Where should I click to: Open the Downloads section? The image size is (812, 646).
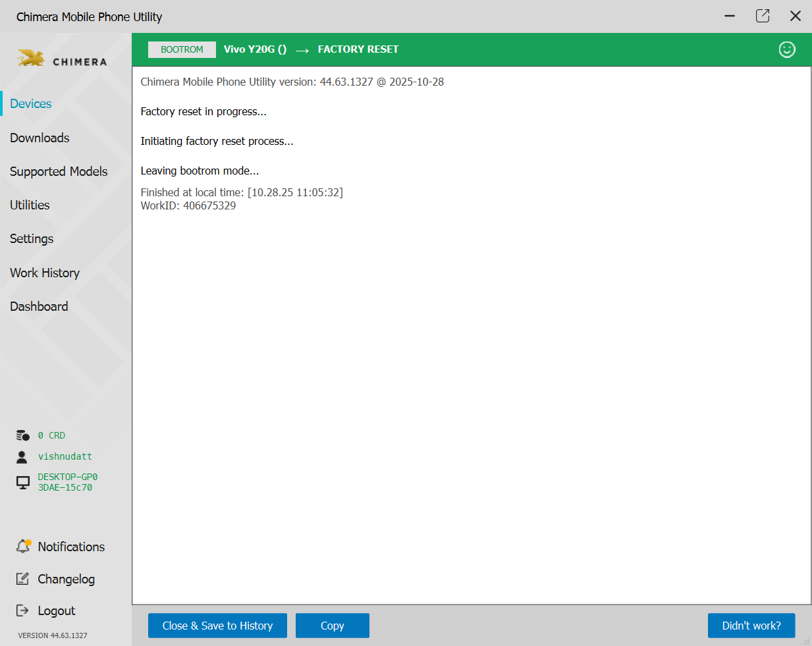(x=40, y=138)
